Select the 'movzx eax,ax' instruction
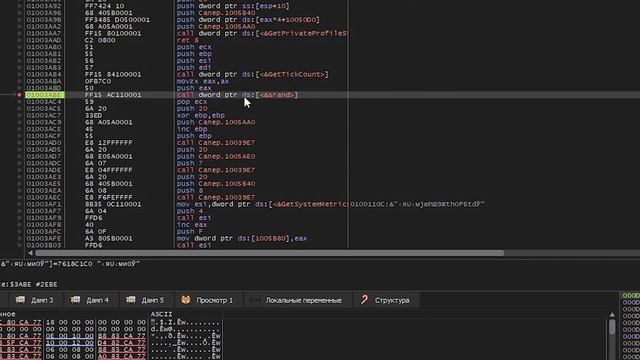This screenshot has width=640, height=360. [203, 81]
